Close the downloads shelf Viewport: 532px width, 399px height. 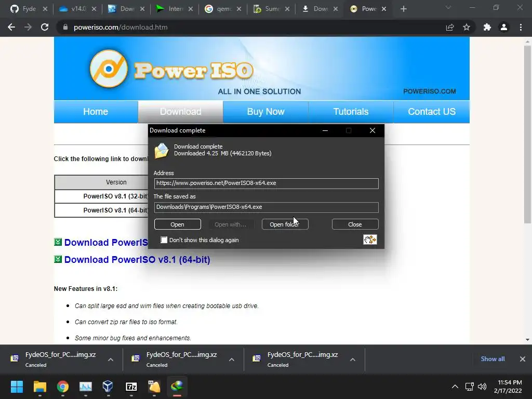(523, 359)
